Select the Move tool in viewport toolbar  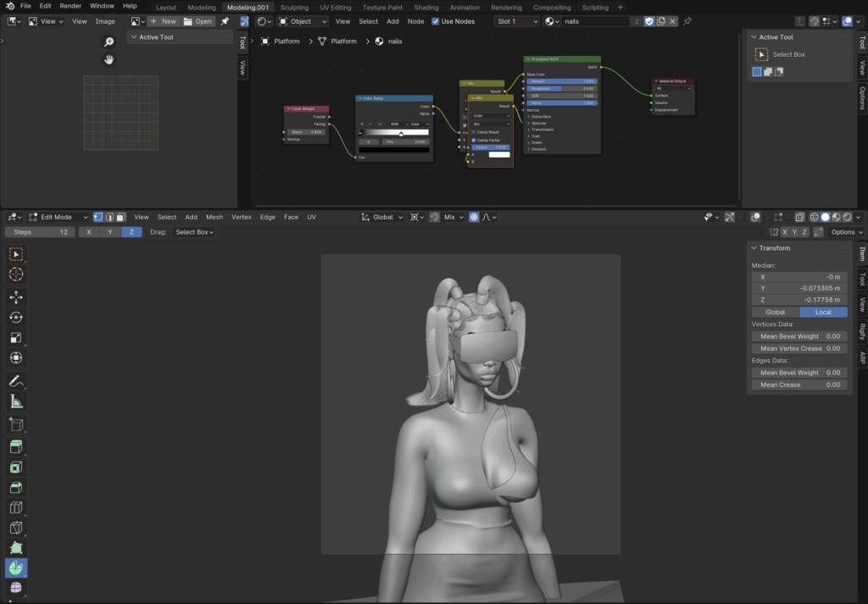pyautogui.click(x=15, y=297)
